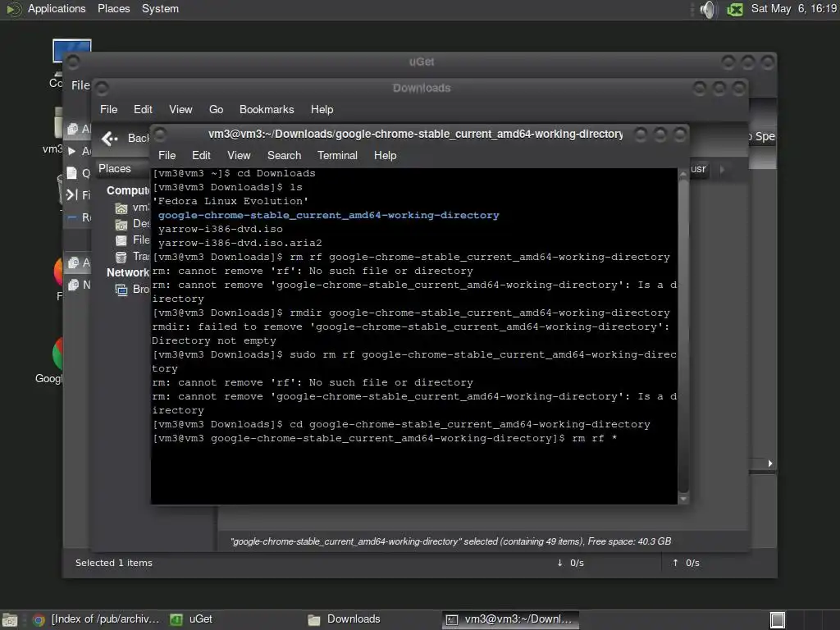This screenshot has height=630, width=840.
Task: Select the Recycled status icon in uGet
Action: point(72,217)
